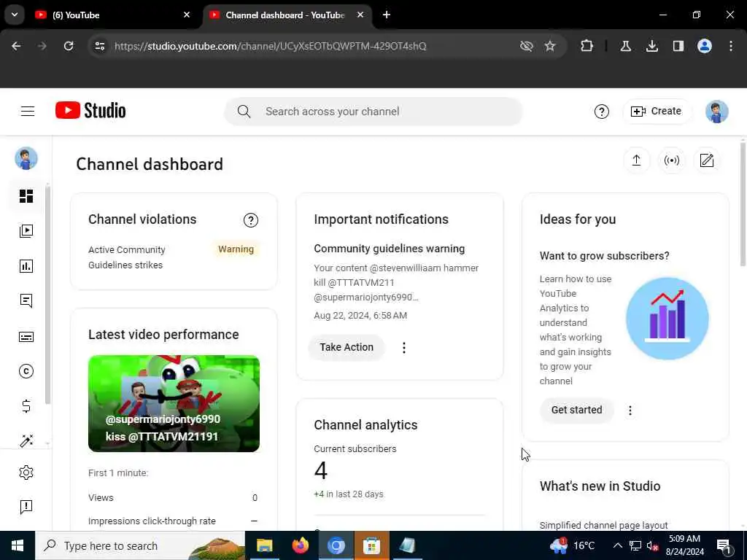Click the Upload videos arrow icon
Image resolution: width=747 pixels, height=560 pixels.
point(636,160)
